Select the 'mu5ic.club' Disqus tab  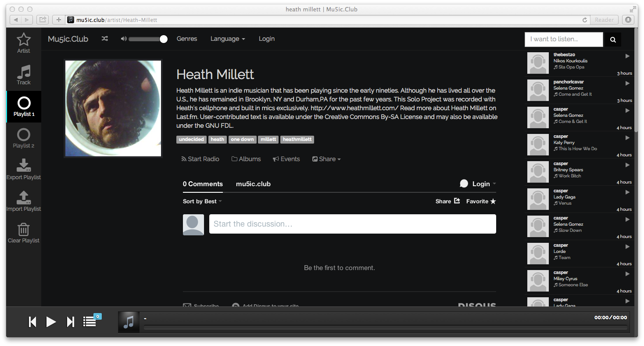253,184
